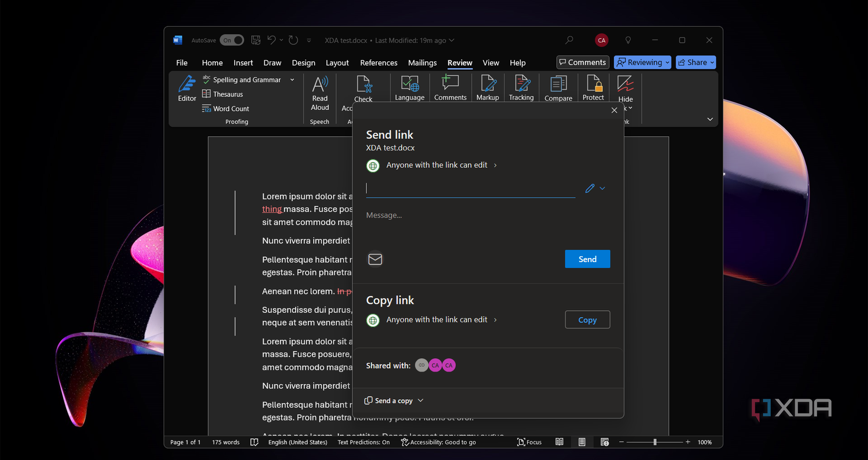The image size is (868, 460).
Task: Open the Editor proofing tool
Action: click(x=187, y=89)
